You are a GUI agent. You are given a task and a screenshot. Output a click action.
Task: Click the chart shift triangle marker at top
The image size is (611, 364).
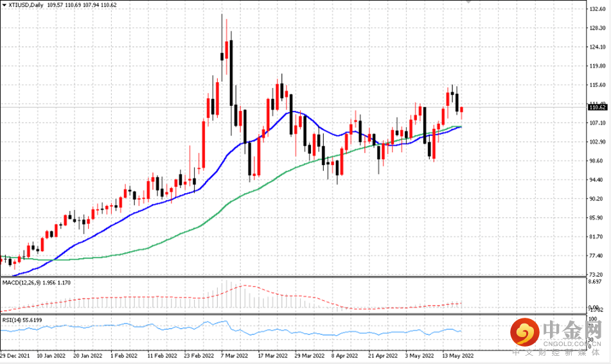[467, 3]
